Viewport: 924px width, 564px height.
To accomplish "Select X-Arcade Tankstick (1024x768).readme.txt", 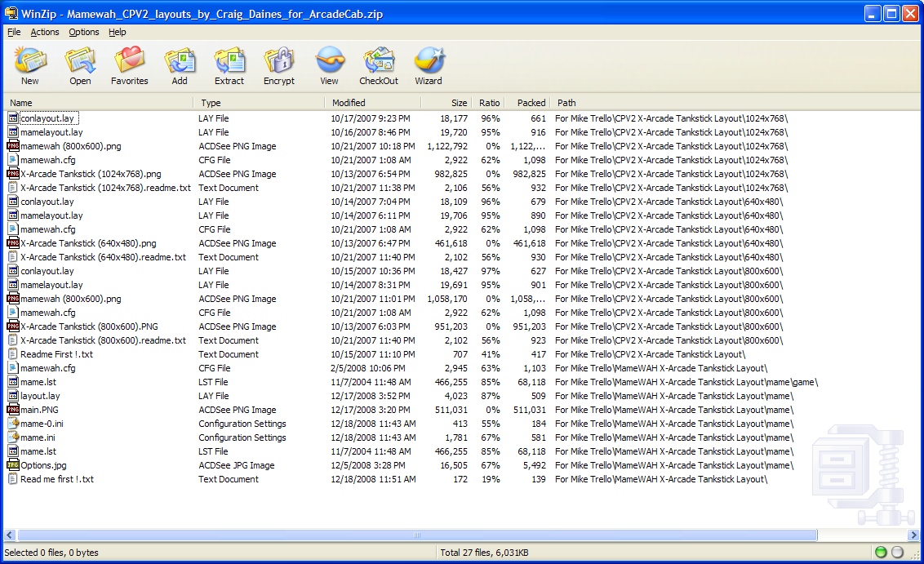I will pos(105,188).
